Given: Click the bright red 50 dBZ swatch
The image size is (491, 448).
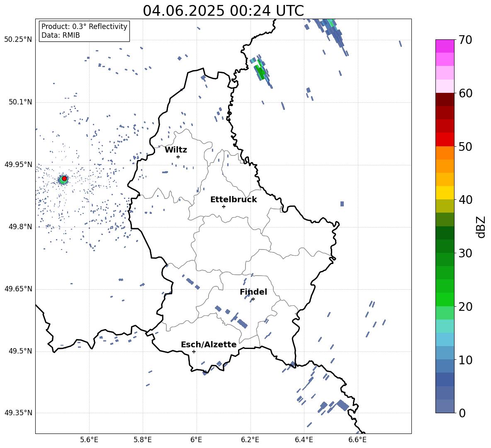Looking at the screenshot, I should (x=445, y=140).
